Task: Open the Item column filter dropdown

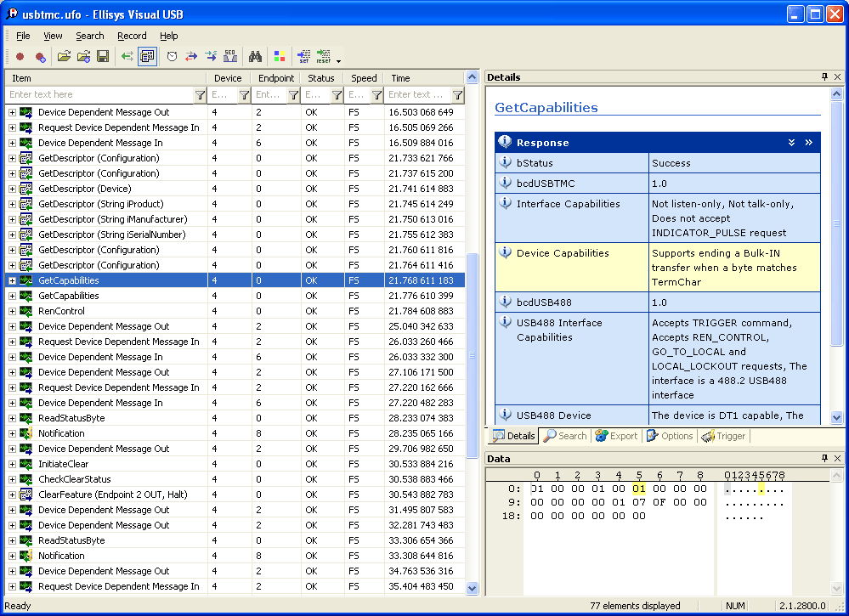Action: tap(200, 95)
